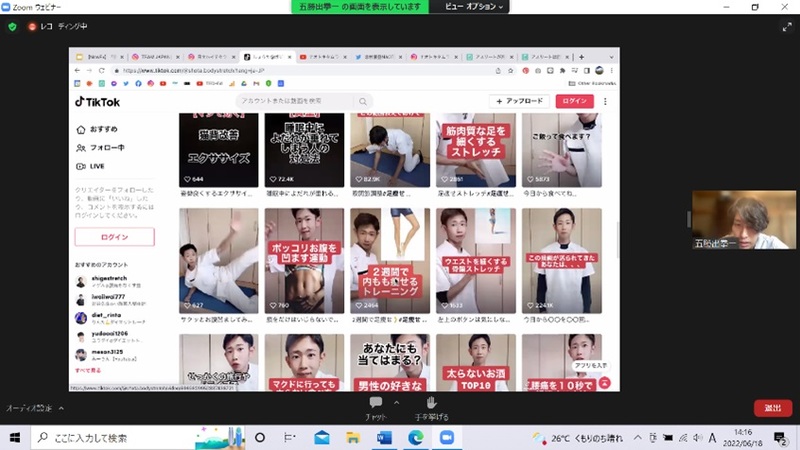Viewport: 800px width, 450px height.
Task: Open a new tab with plus button
Action: [581, 57]
